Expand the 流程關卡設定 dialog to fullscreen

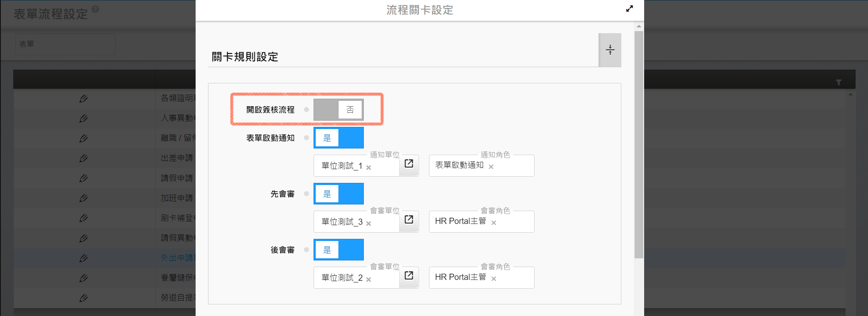pyautogui.click(x=630, y=9)
